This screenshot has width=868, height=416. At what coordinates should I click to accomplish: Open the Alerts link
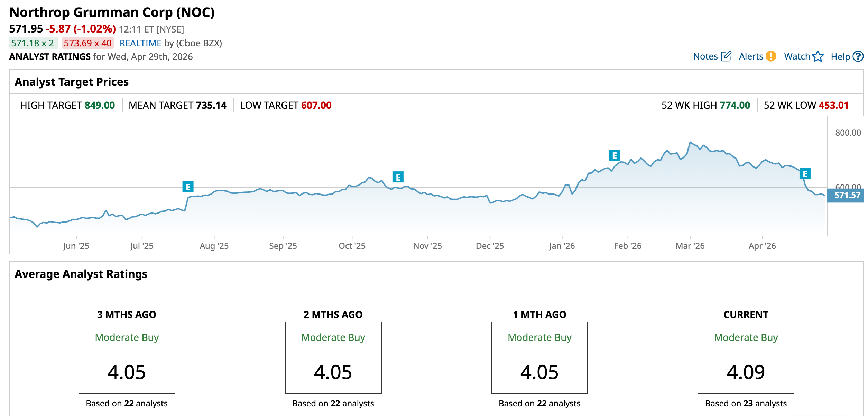[751, 56]
